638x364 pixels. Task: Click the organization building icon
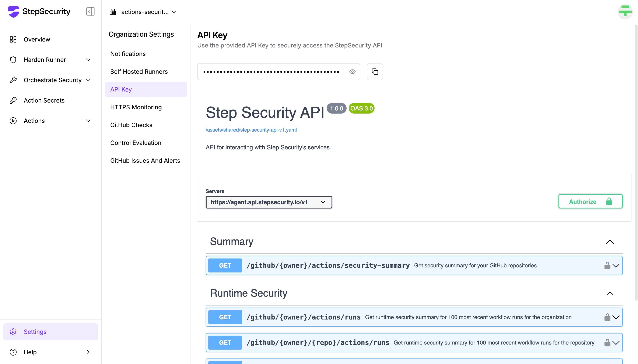[113, 12]
